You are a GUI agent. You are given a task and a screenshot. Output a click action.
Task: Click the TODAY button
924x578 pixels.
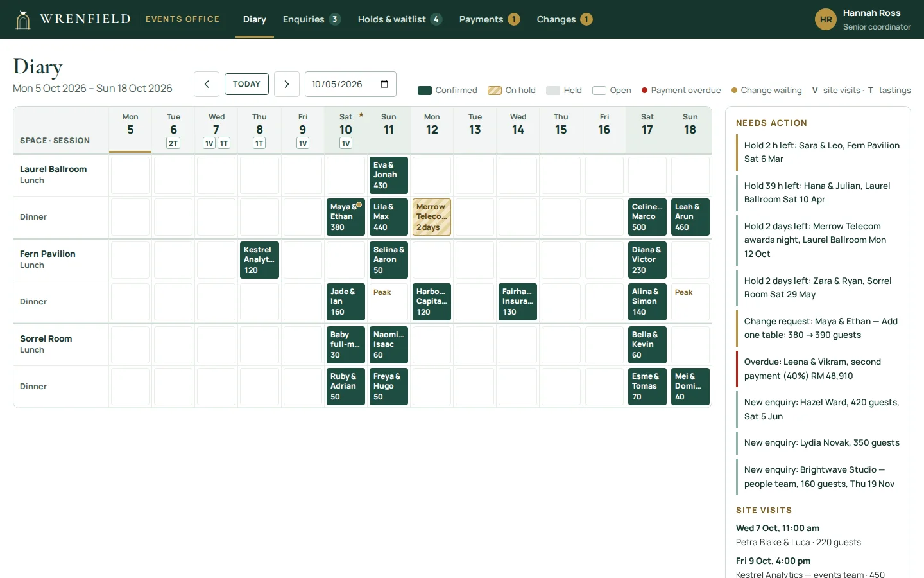246,84
